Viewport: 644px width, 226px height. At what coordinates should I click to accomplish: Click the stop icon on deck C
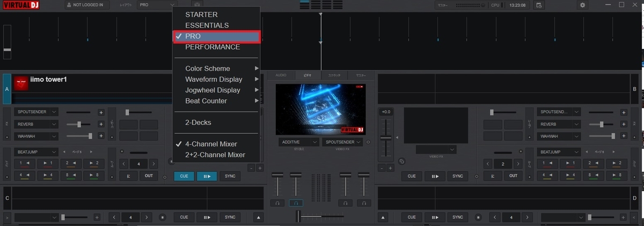(x=163, y=217)
